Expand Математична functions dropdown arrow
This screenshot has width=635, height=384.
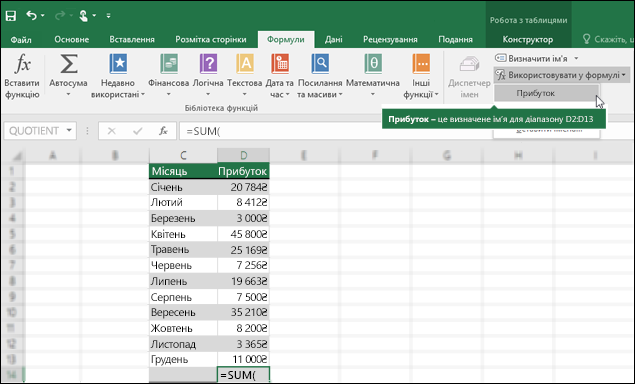point(373,94)
